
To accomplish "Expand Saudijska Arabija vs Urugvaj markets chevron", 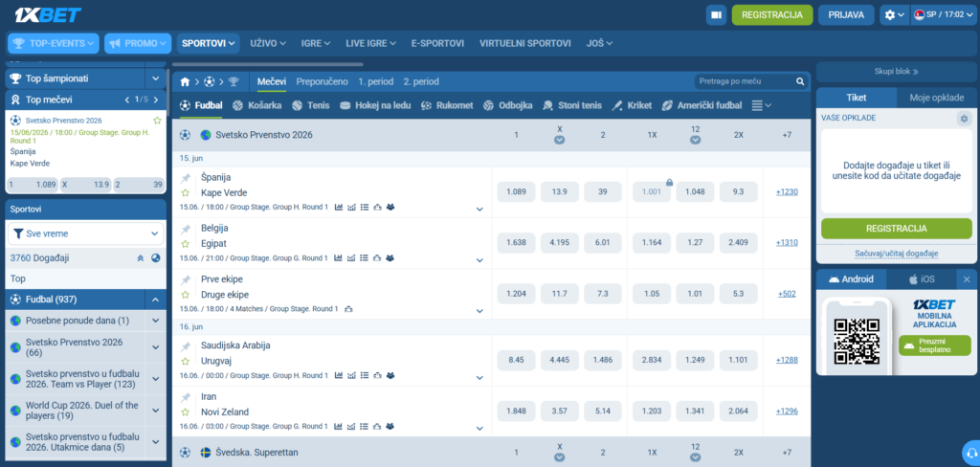I will [x=479, y=378].
